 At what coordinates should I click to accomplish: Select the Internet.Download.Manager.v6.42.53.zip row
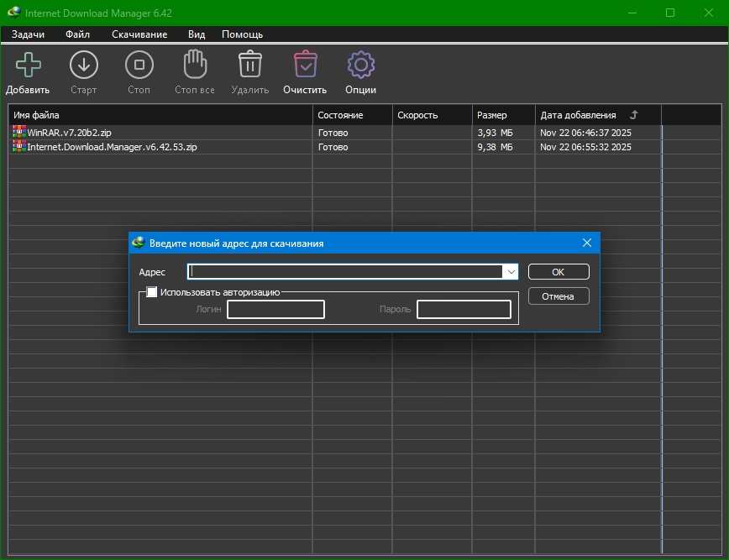point(112,147)
